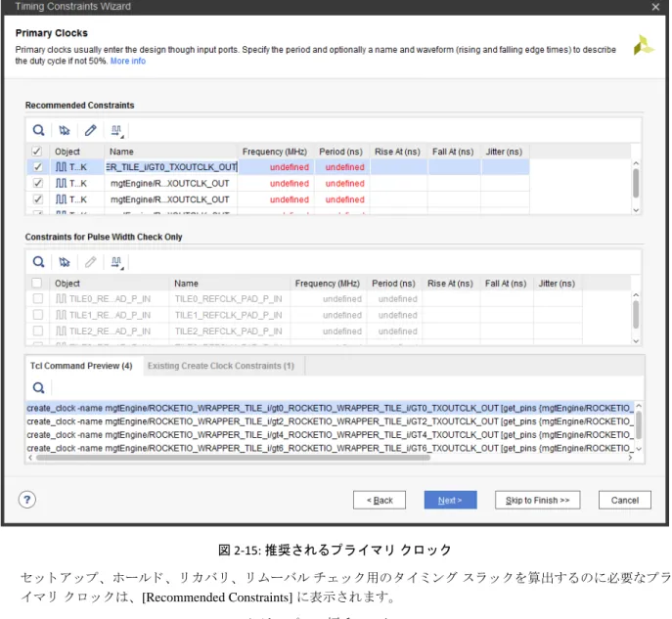Screen dimensions: 672x619
Task: Click horizontal scrollbar in Tcl preview
Action: 233,458
